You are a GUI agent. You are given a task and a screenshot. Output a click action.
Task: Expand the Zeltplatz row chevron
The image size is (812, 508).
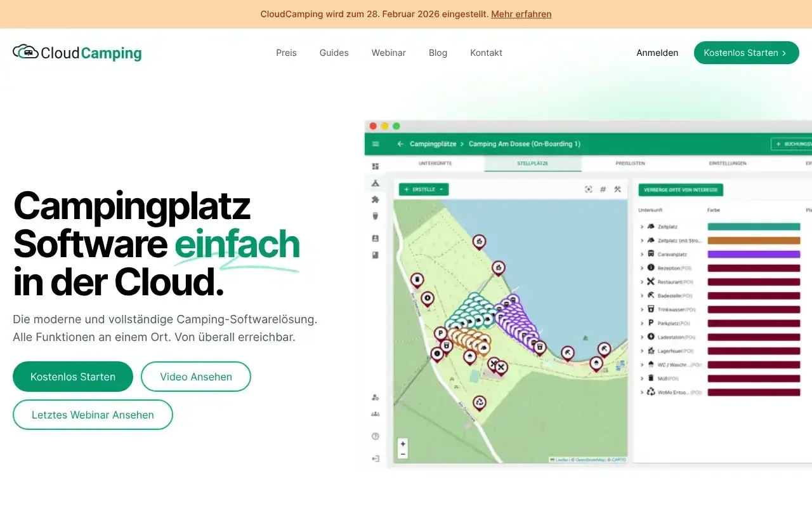pyautogui.click(x=642, y=227)
